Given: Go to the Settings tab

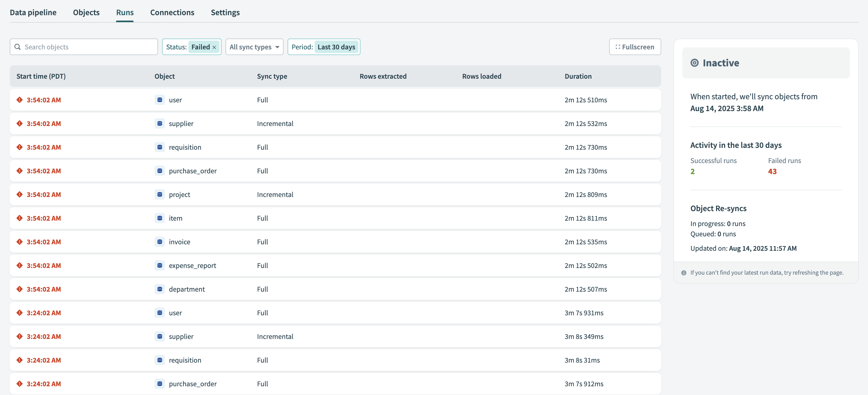Looking at the screenshot, I should tap(225, 12).
